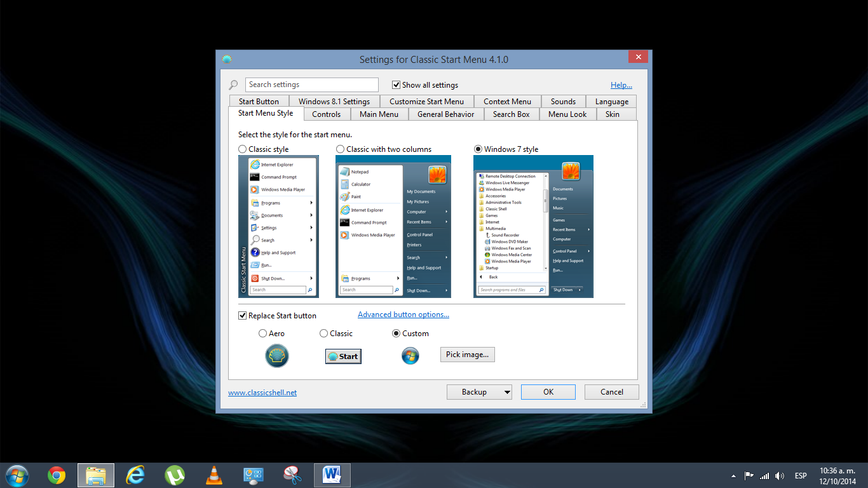Click the speaker volume icon in tray

780,475
